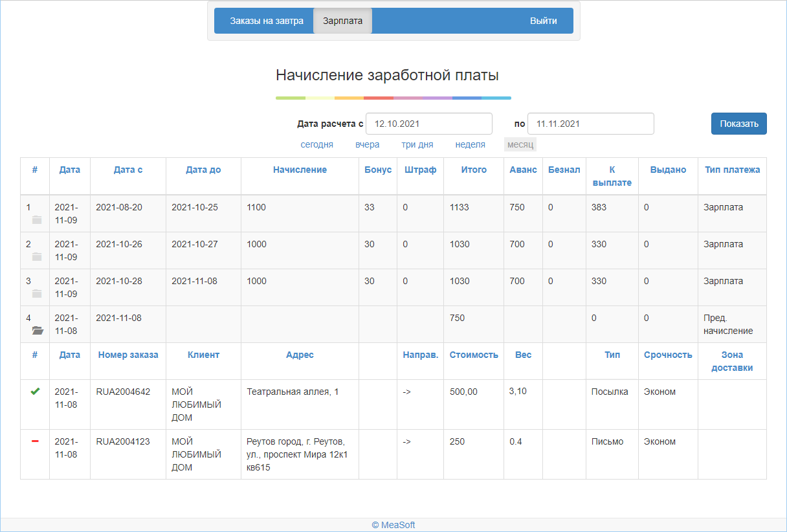787x532 pixels.
Task: Click the green checkmark for order RUA2004642
Action: coord(35,392)
